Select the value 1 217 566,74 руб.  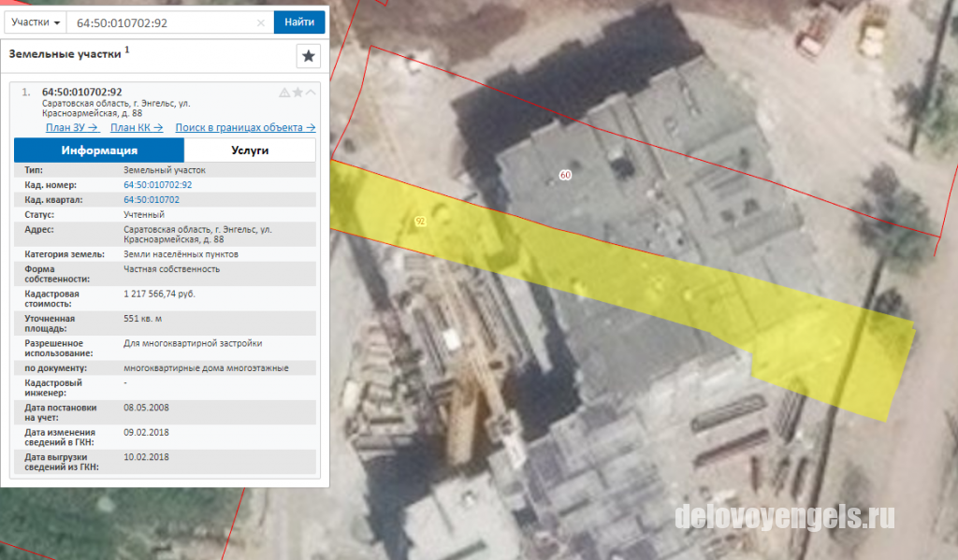point(159,294)
